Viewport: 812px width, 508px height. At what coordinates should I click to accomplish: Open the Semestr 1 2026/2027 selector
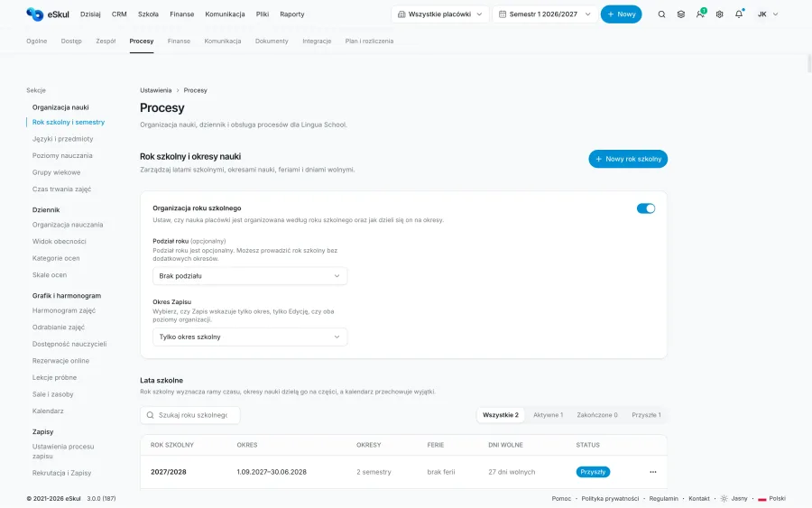pos(544,14)
